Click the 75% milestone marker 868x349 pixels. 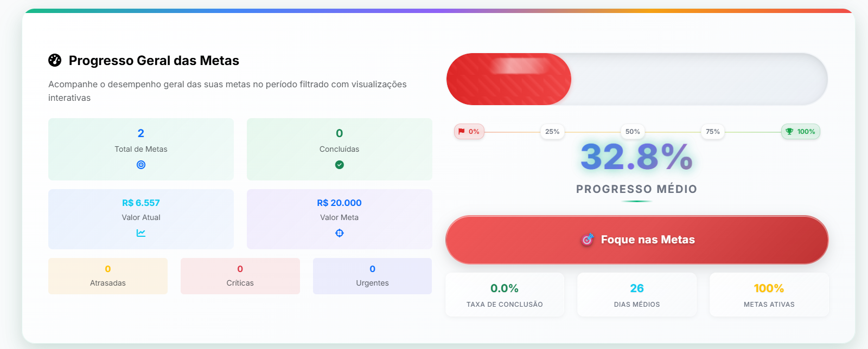713,131
